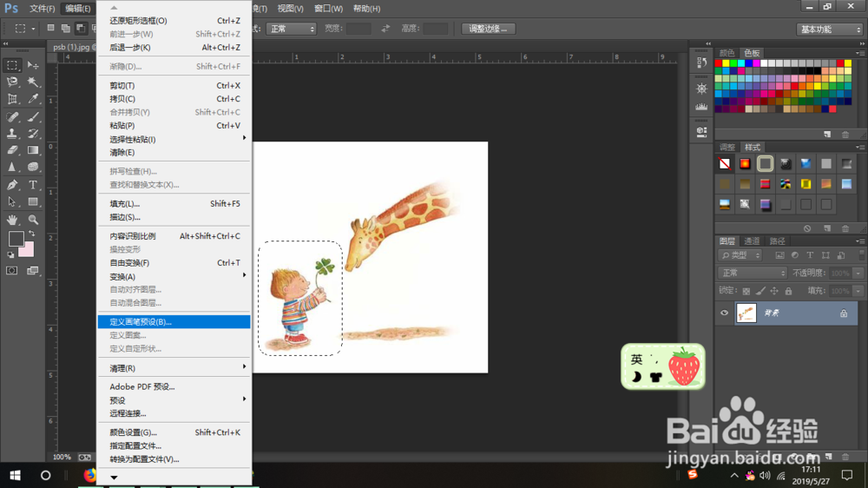The width and height of the screenshot is (868, 488).
Task: Expand the 清理(R) submenu
Action: [x=174, y=368]
